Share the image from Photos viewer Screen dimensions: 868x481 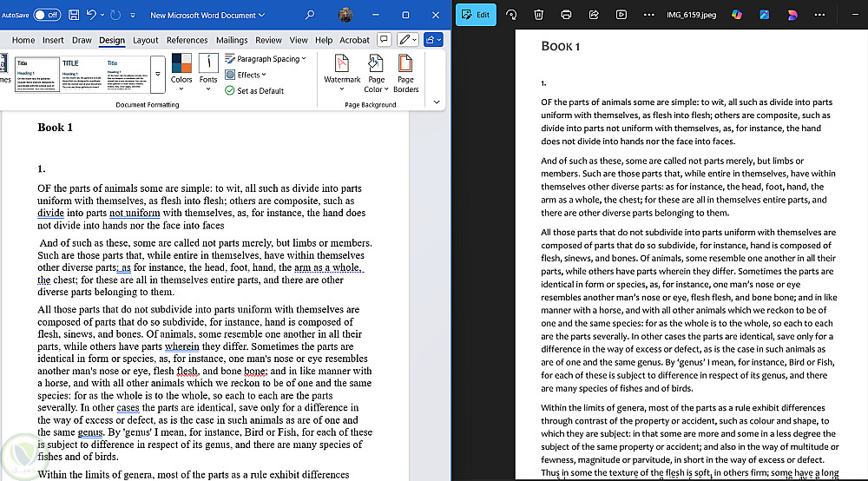pyautogui.click(x=594, y=15)
